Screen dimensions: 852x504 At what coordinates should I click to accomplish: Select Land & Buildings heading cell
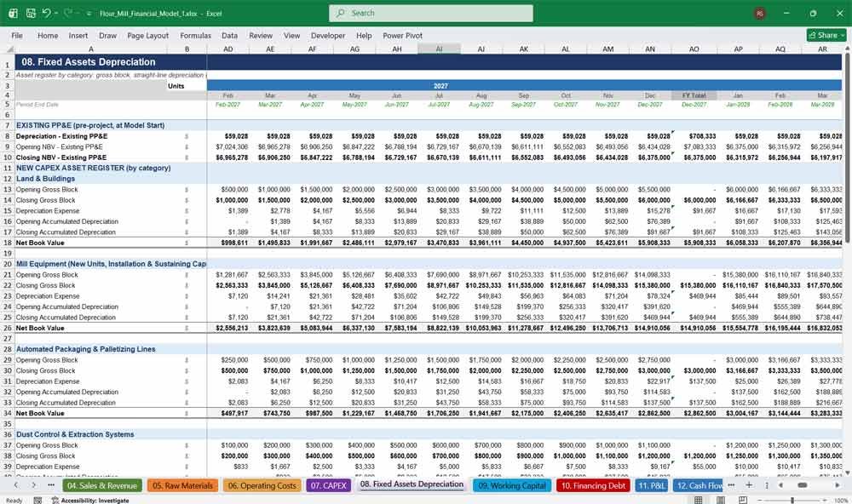coord(91,179)
